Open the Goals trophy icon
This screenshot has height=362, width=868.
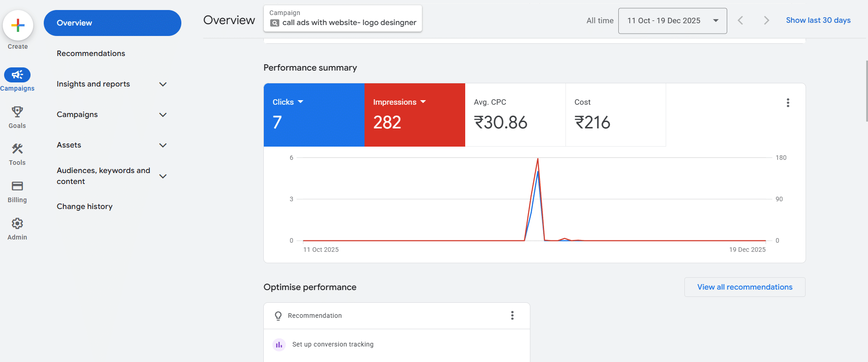(x=17, y=112)
